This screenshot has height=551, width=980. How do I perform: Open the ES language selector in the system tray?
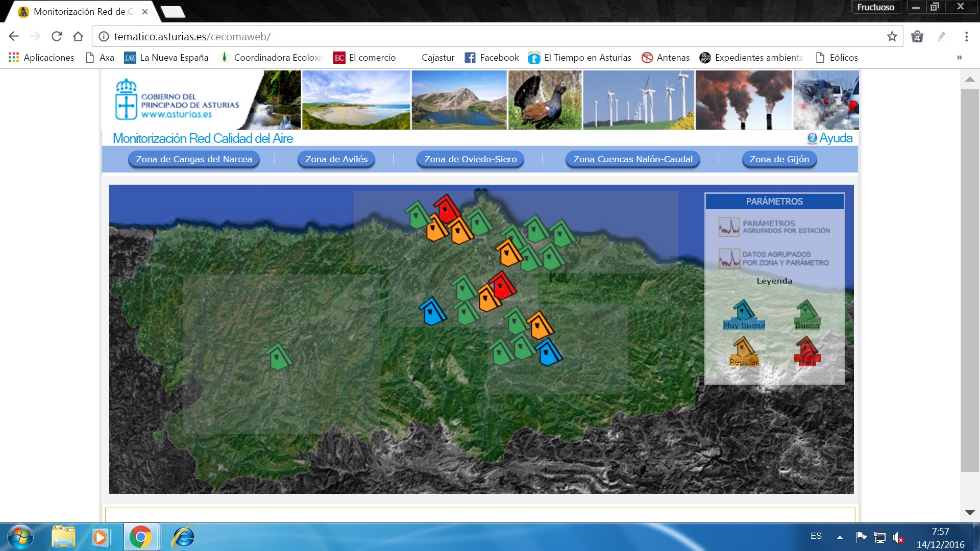point(817,536)
